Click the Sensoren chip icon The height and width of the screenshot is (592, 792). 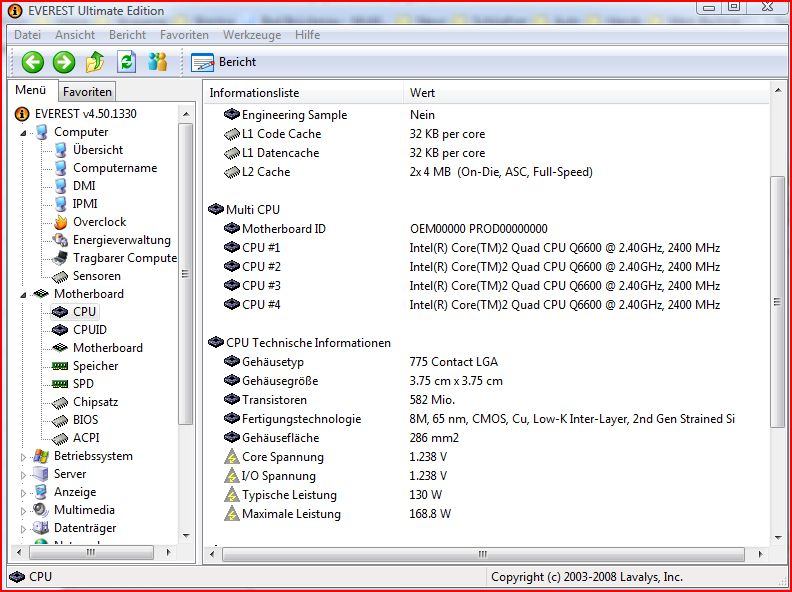pyautogui.click(x=60, y=276)
